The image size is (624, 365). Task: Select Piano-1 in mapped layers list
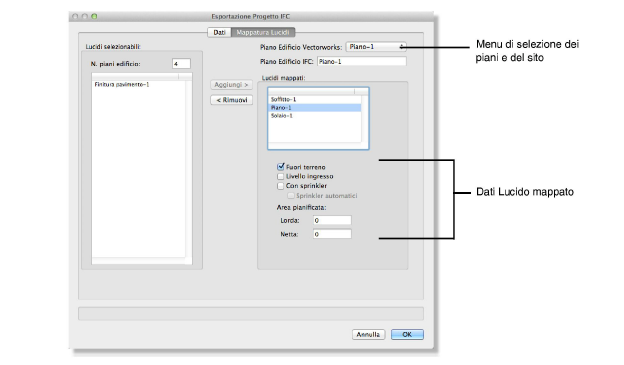pyautogui.click(x=315, y=108)
